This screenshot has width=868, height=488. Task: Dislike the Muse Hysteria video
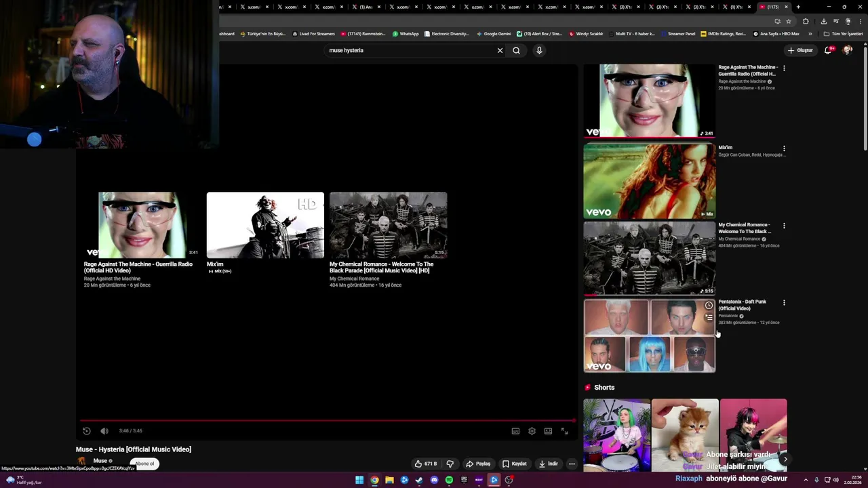(450, 464)
